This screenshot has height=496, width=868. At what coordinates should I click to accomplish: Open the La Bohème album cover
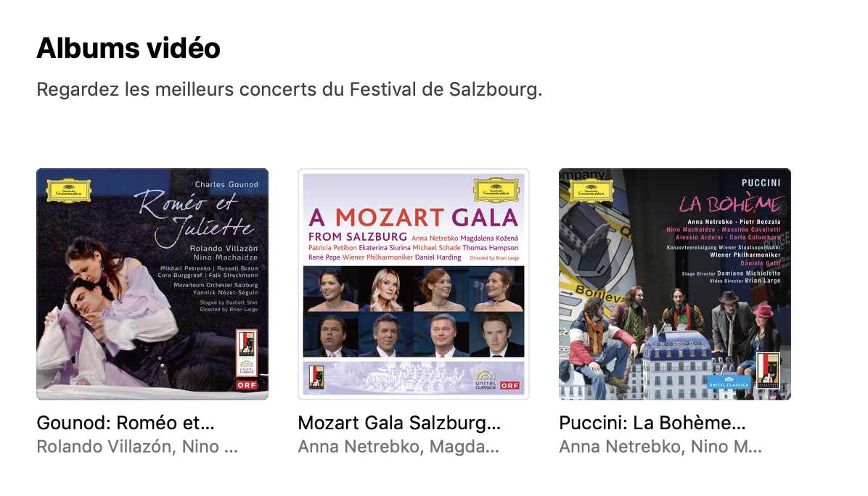[675, 284]
